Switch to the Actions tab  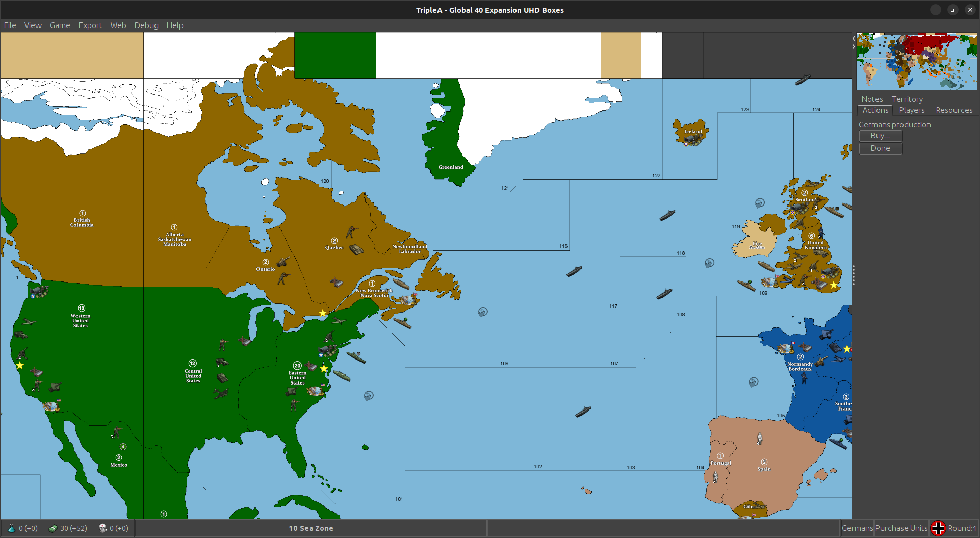click(x=875, y=110)
